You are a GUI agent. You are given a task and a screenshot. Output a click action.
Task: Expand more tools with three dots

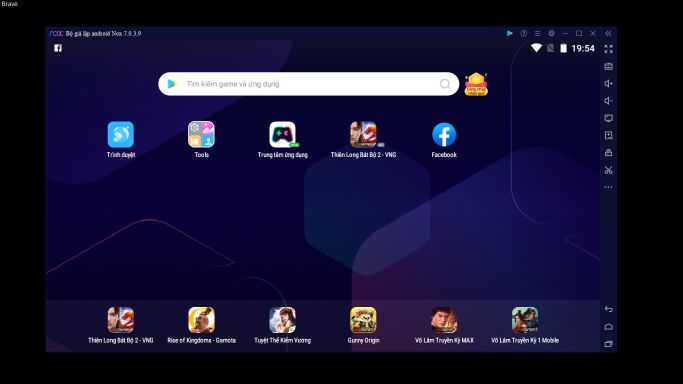(x=609, y=187)
